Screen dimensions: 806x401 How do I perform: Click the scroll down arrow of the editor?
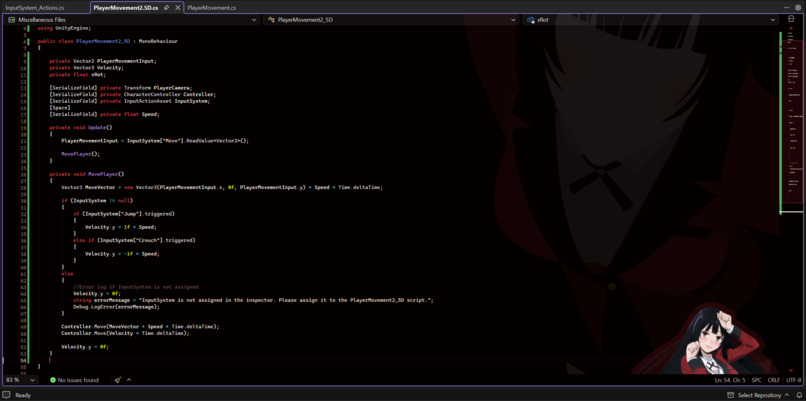tap(791, 370)
